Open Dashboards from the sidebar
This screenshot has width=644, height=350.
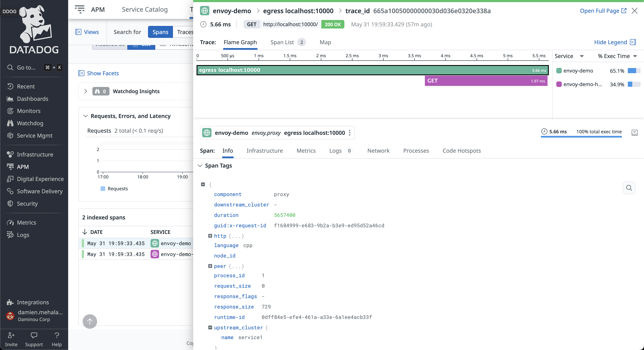tap(33, 99)
